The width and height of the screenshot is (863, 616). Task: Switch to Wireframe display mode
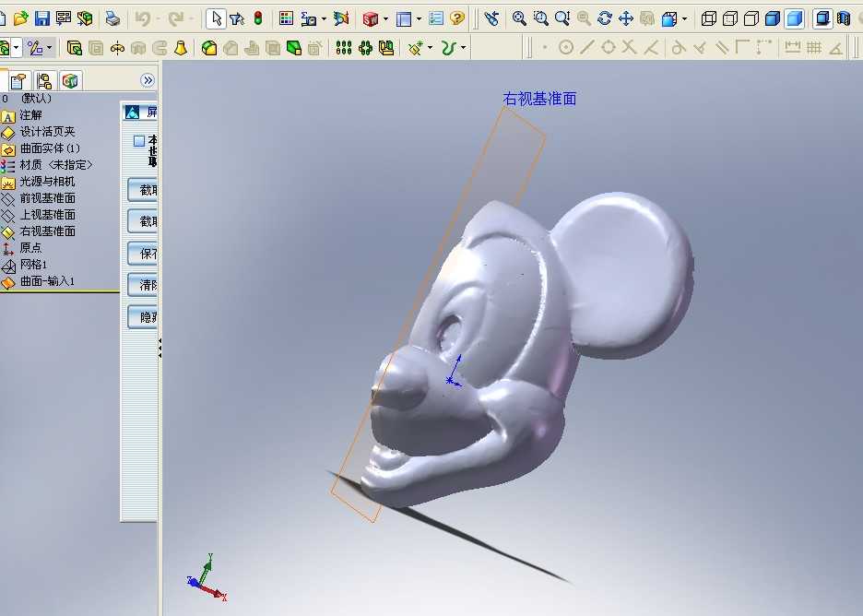click(709, 18)
